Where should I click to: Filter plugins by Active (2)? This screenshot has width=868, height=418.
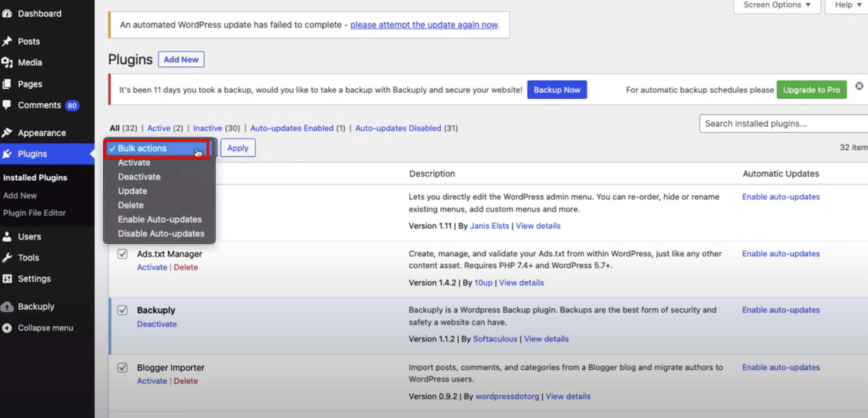165,128
